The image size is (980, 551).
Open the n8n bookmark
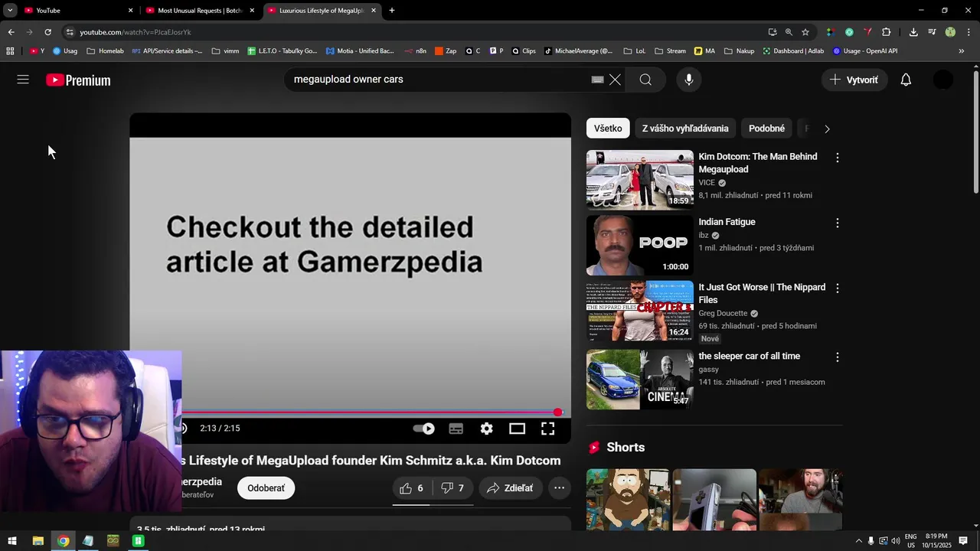click(x=416, y=51)
